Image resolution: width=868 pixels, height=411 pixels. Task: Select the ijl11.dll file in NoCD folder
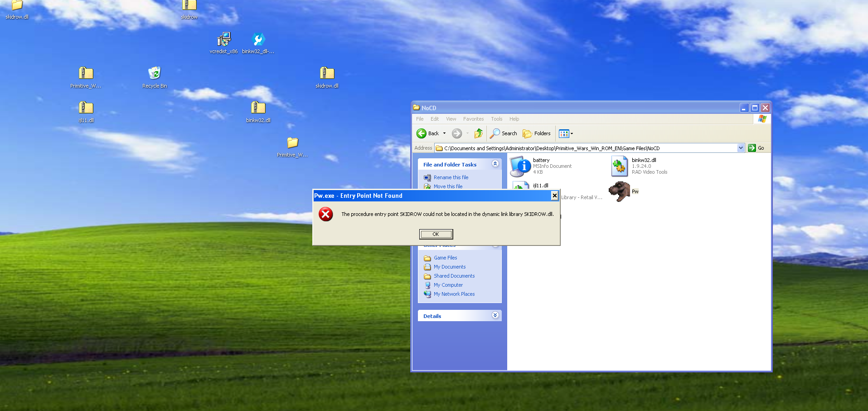[x=541, y=186]
